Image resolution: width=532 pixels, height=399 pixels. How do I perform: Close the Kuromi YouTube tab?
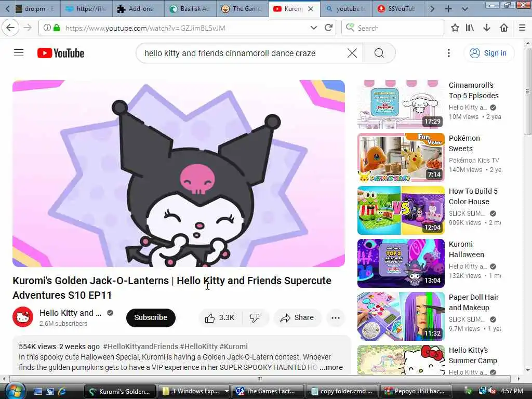(311, 9)
